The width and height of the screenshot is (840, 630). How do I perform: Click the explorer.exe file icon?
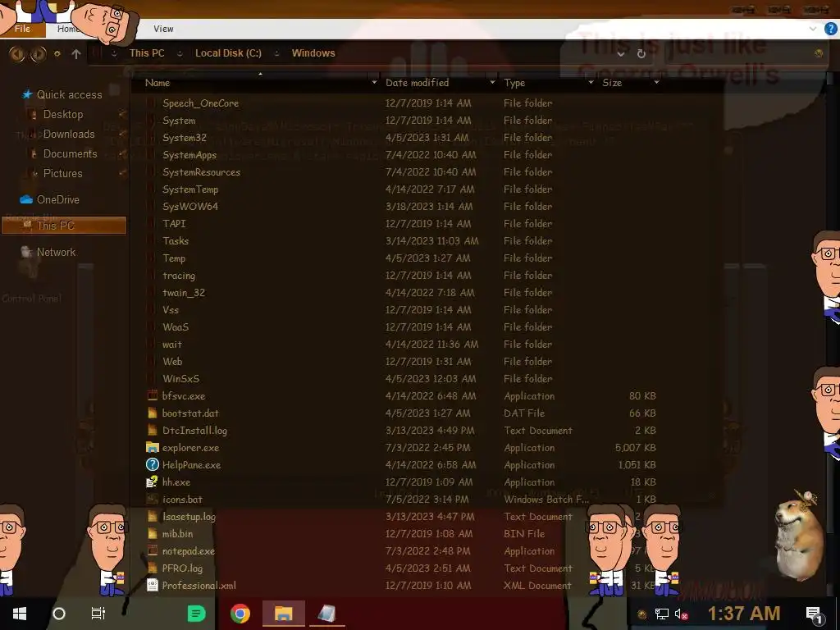153,447
